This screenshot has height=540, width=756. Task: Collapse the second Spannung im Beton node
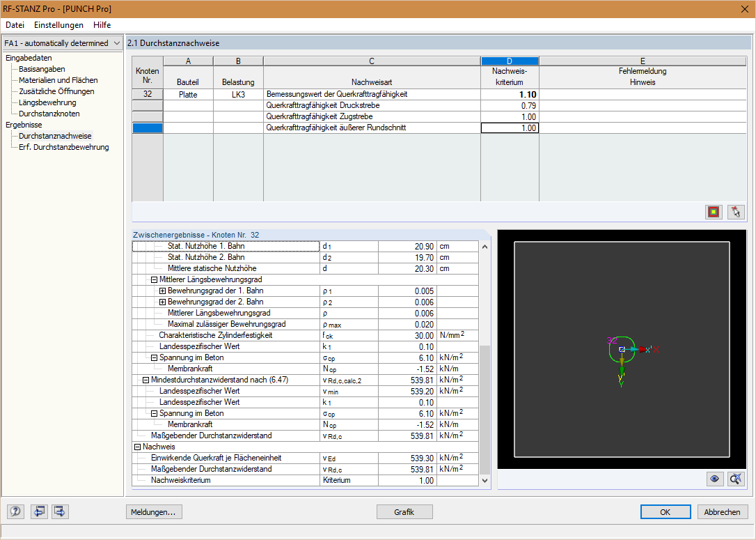pyautogui.click(x=155, y=414)
